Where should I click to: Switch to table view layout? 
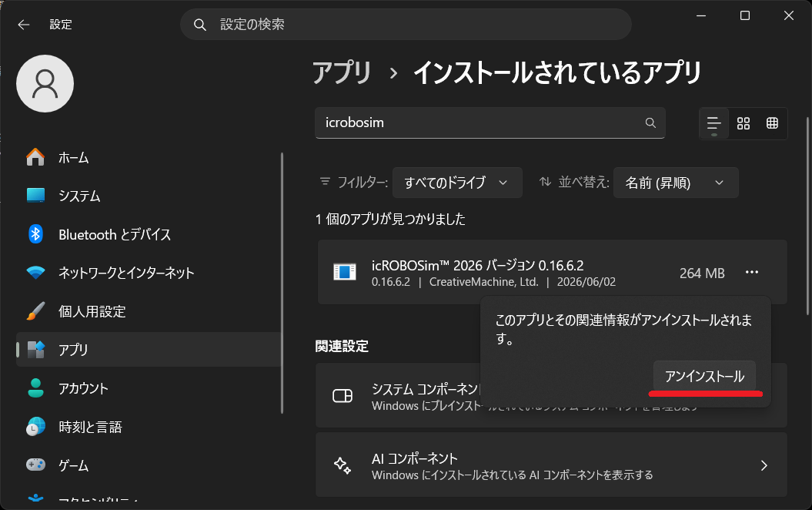(x=772, y=123)
